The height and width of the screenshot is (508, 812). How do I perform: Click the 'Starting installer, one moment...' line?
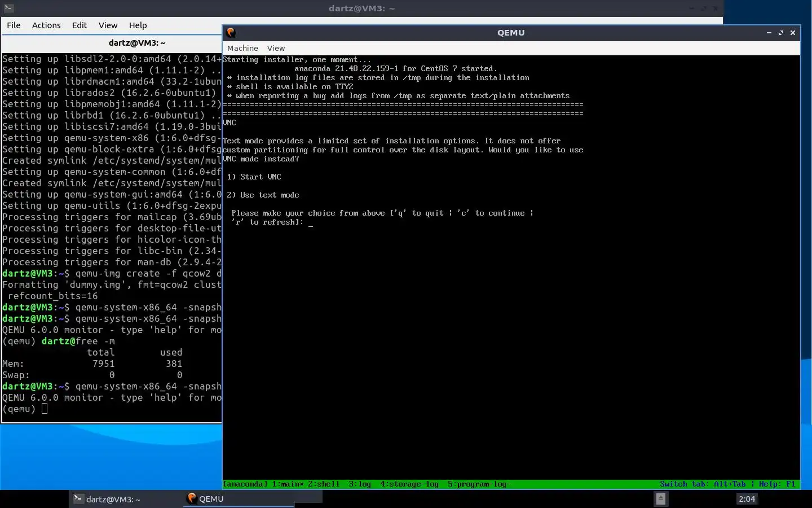tap(297, 59)
